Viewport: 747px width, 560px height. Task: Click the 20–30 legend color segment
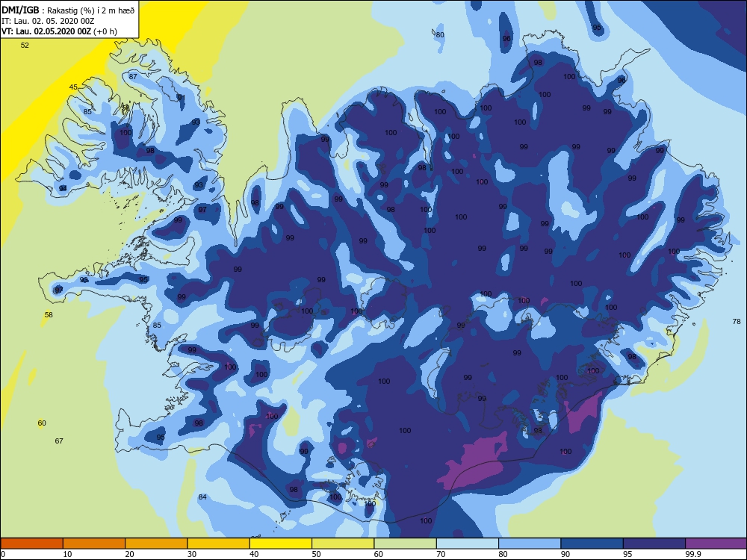click(156, 544)
